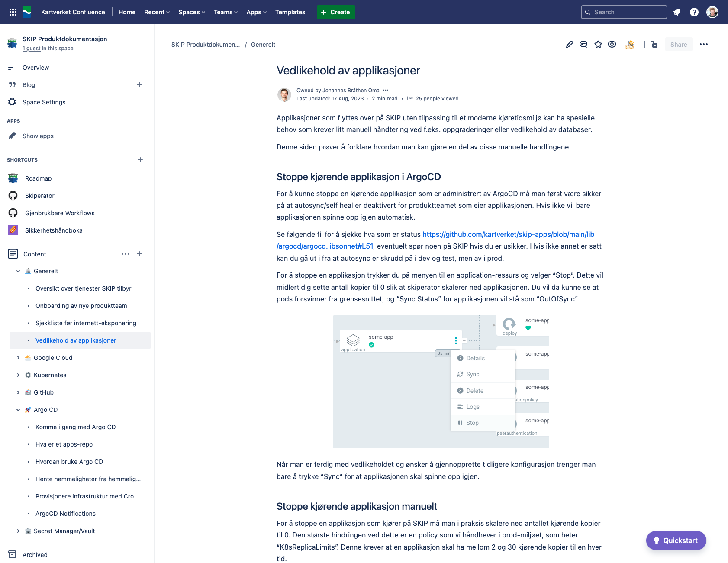Click the Generelt breadcrumb

pyautogui.click(x=263, y=45)
